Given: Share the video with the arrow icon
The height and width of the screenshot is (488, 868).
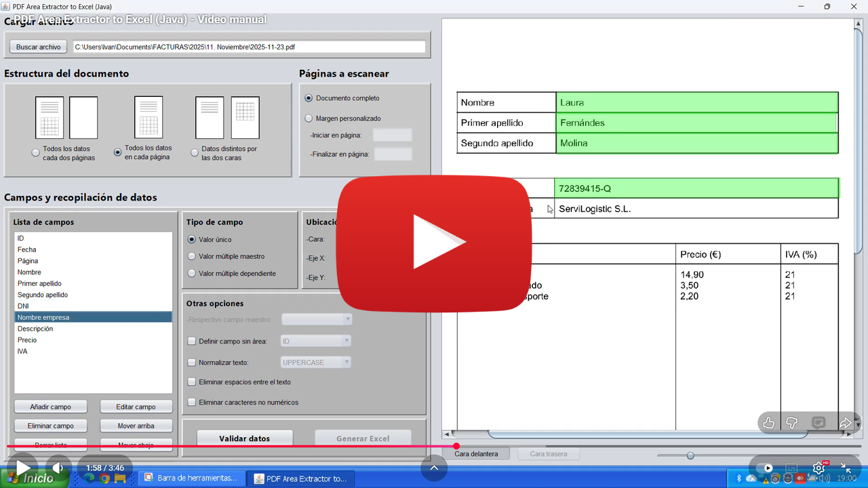Looking at the screenshot, I should tap(845, 422).
